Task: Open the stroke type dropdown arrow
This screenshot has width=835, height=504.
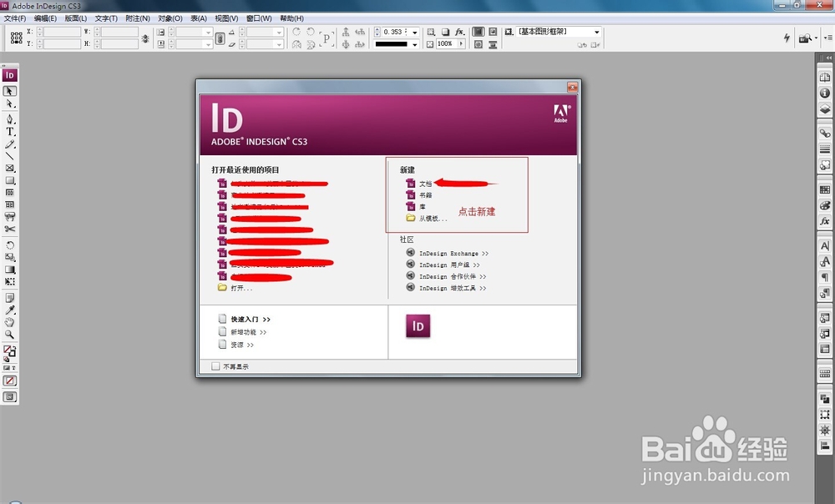Action: [x=415, y=45]
